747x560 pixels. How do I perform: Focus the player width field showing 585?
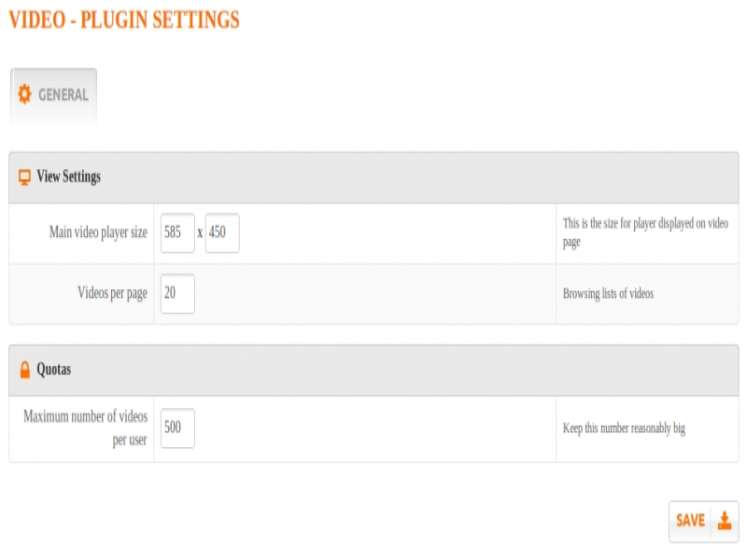[x=177, y=233]
